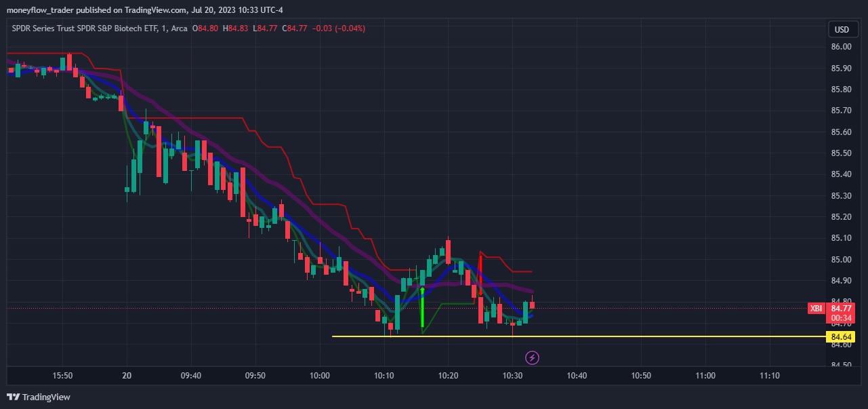This screenshot has height=409, width=868.
Task: Click the O84.80 open value
Action: tap(207, 28)
